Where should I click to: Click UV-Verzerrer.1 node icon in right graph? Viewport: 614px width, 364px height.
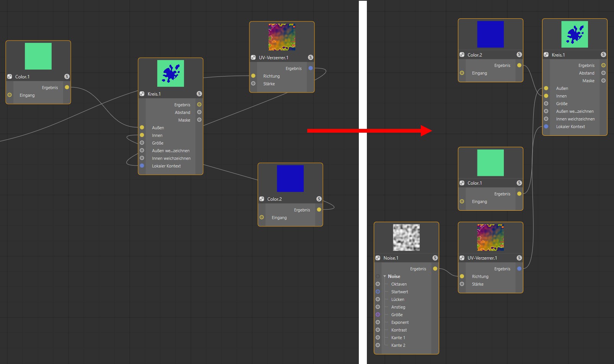coord(462,258)
